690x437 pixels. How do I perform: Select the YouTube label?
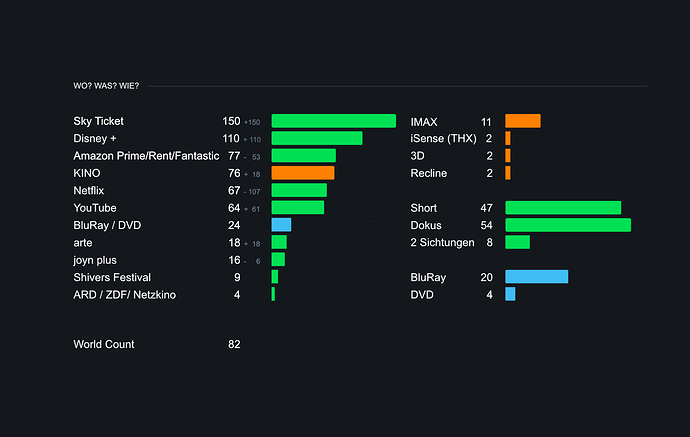95,208
